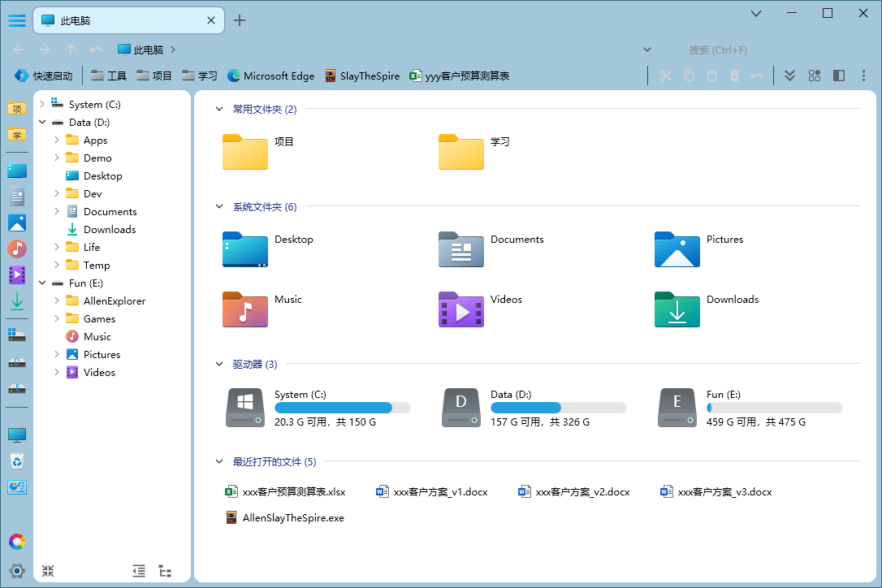This screenshot has height=588, width=882.
Task: Open 工具 in the quick launch bar
Action: (109, 76)
